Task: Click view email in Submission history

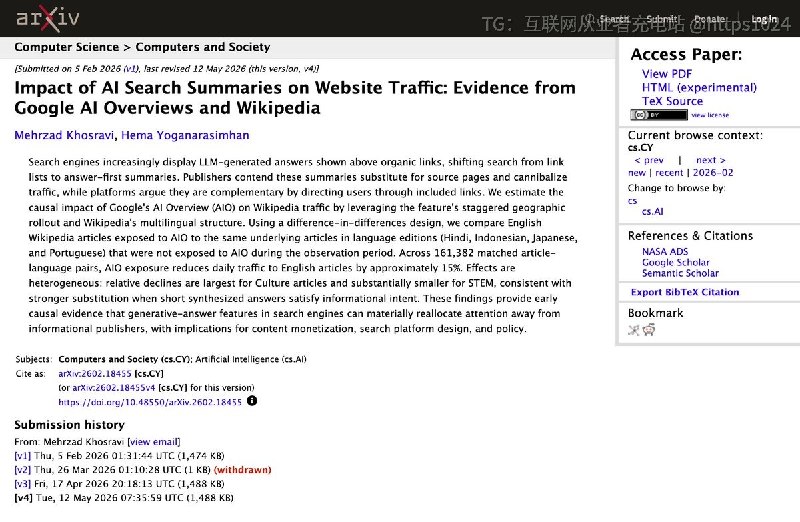Action: [x=154, y=442]
